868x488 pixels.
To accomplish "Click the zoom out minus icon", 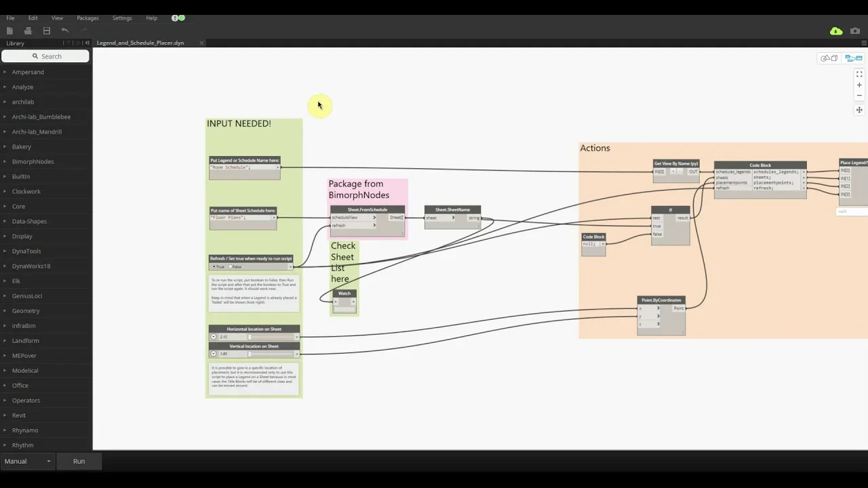I will point(859,96).
